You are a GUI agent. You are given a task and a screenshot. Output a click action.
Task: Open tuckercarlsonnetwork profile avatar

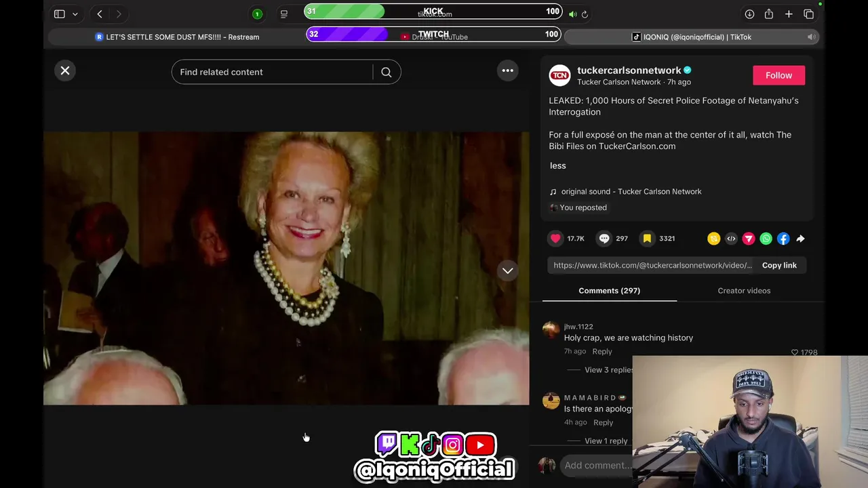coord(559,75)
